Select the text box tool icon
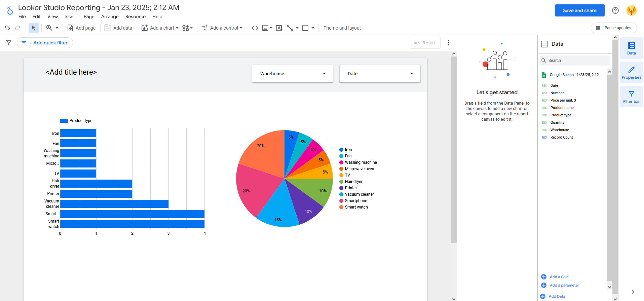 point(279,28)
